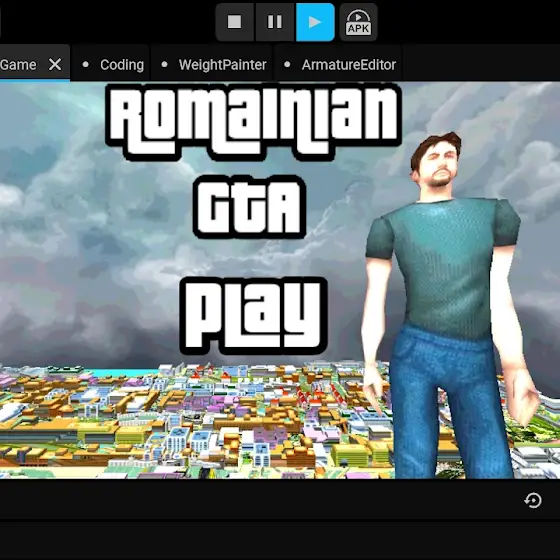Switch to the Coding tab
The width and height of the screenshot is (560, 560).
tap(122, 65)
